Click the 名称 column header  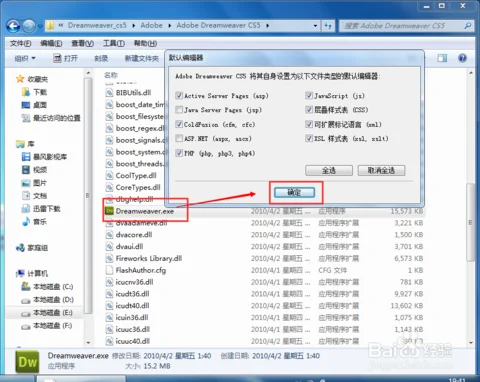[111, 75]
